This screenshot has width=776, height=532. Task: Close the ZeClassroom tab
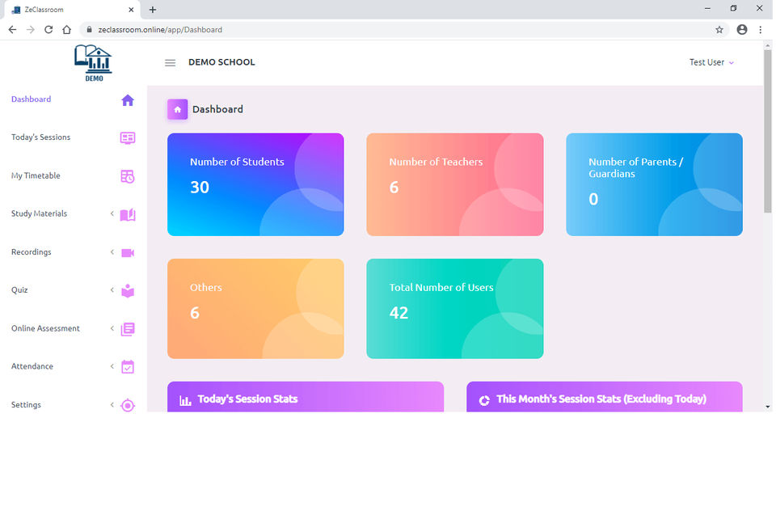click(131, 10)
